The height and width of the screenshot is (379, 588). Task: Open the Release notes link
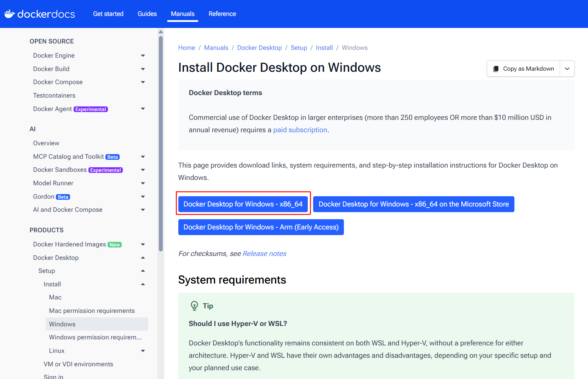click(264, 253)
